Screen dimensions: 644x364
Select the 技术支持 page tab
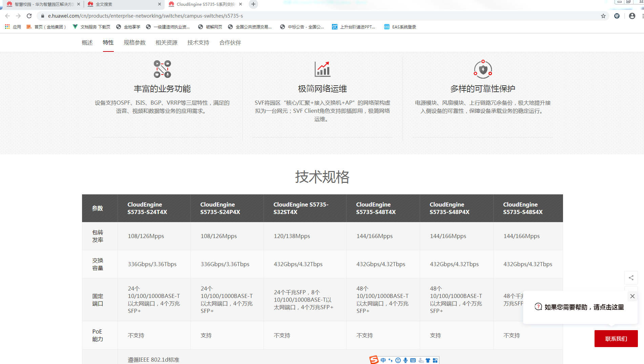(x=198, y=43)
